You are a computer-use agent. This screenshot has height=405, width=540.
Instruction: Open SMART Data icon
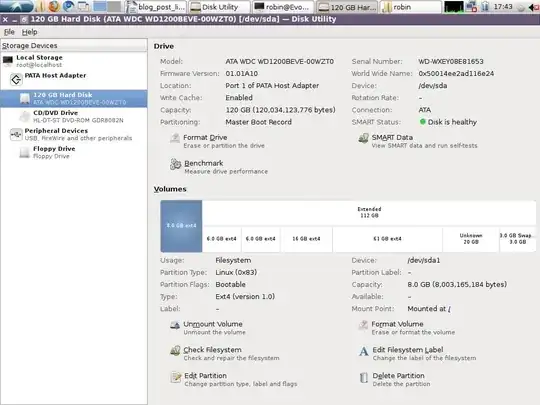[x=363, y=139]
